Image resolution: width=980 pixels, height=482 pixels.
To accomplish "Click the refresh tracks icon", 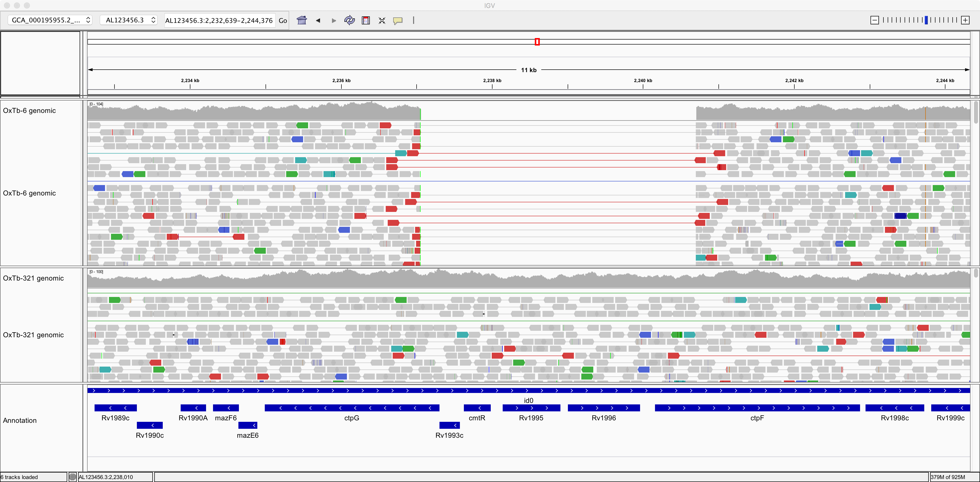I will 349,20.
